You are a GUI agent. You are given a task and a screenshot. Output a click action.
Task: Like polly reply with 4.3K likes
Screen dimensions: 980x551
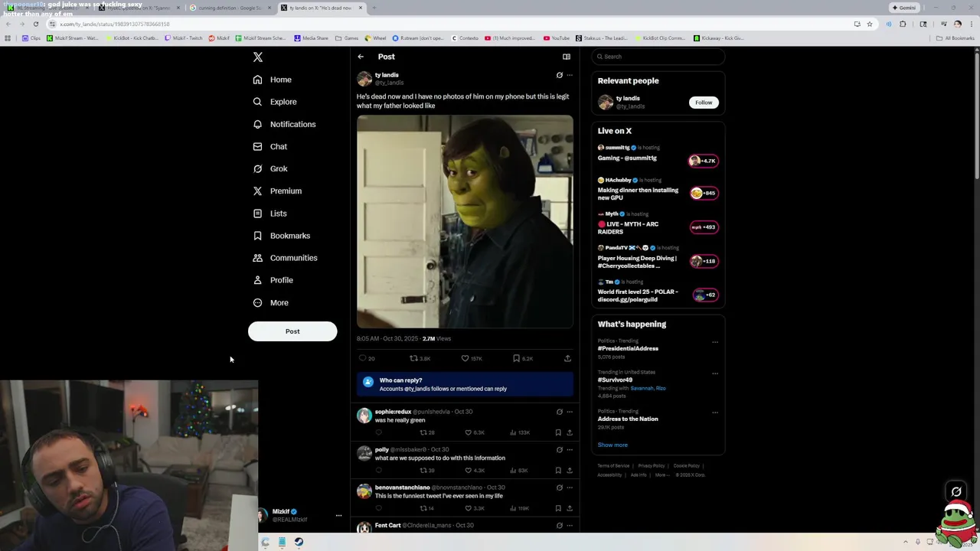[x=475, y=471]
